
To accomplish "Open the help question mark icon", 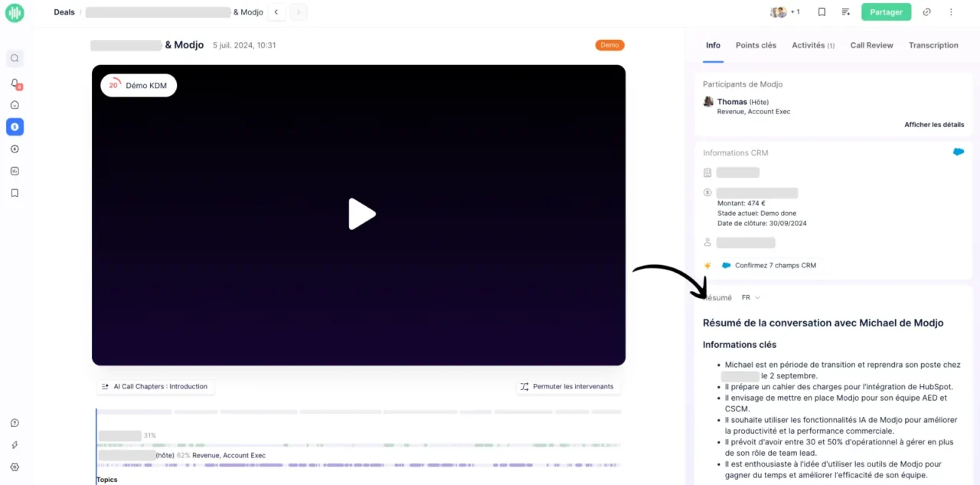I will (15, 423).
